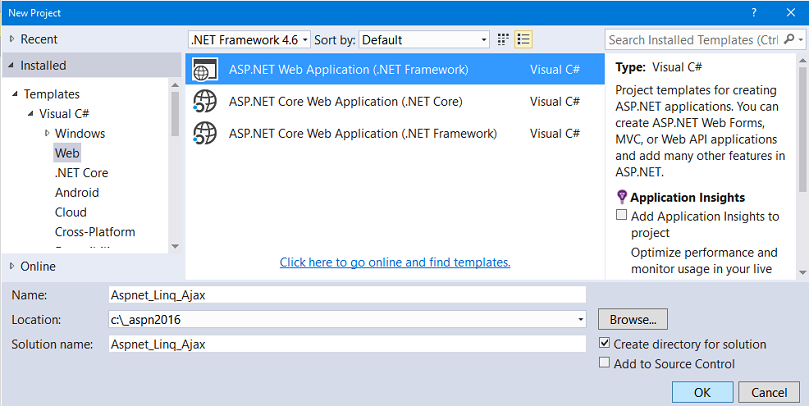This screenshot has height=406, width=809.
Task: Open the Sort by Default dropdown
Action: pos(424,40)
